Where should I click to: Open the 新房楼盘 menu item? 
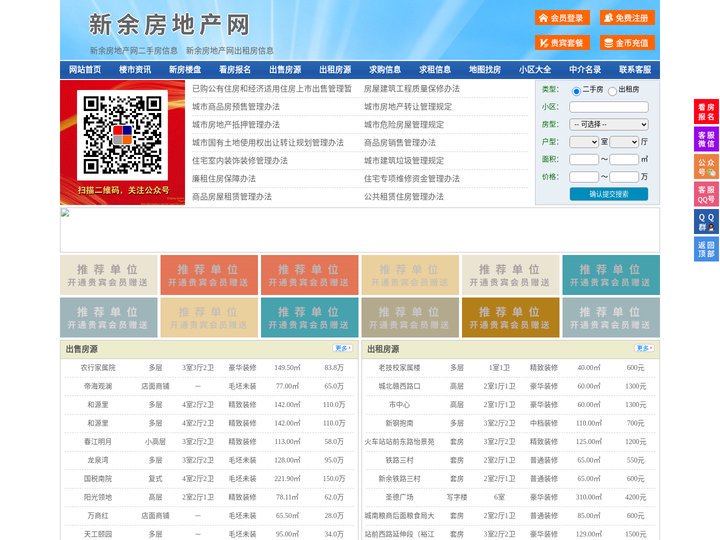185,70
